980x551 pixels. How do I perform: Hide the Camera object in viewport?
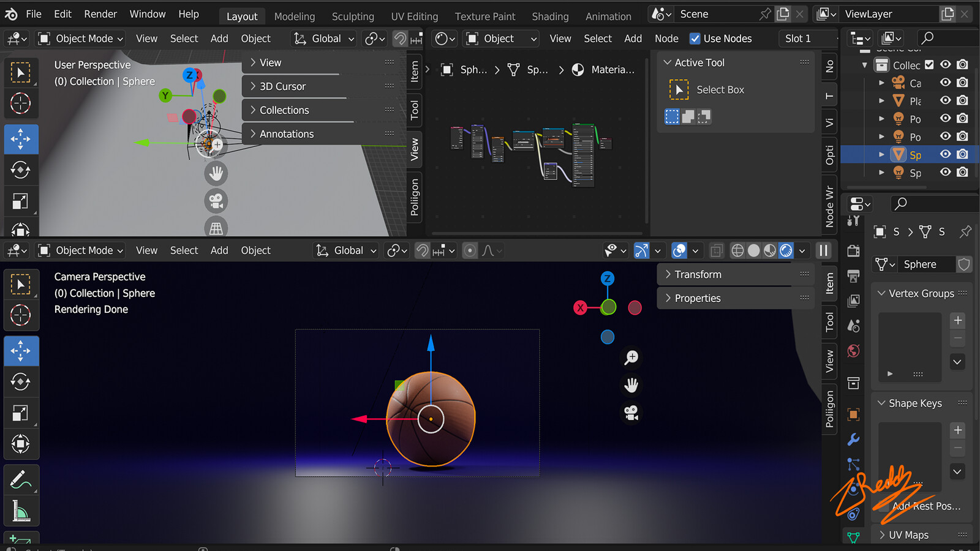pyautogui.click(x=946, y=83)
